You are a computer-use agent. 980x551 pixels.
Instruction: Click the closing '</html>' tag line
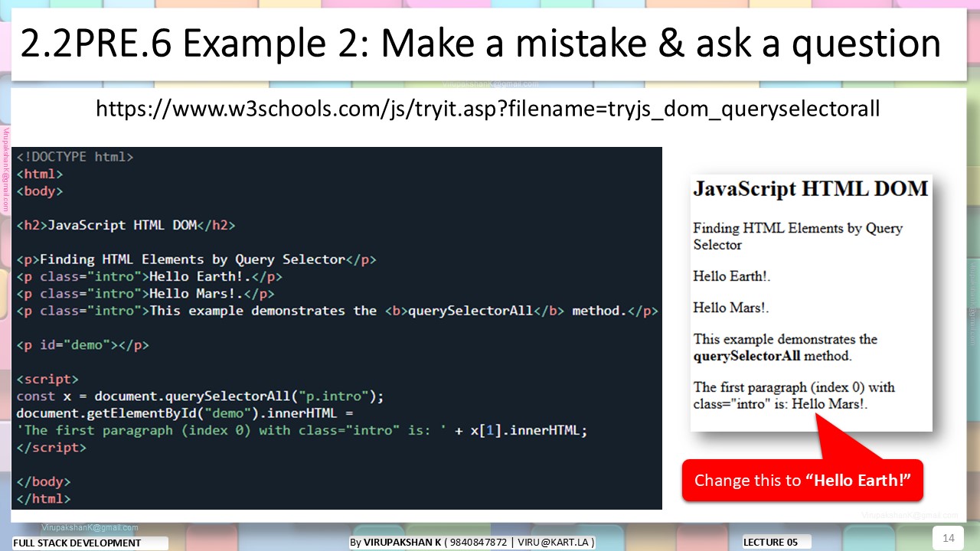click(x=44, y=499)
